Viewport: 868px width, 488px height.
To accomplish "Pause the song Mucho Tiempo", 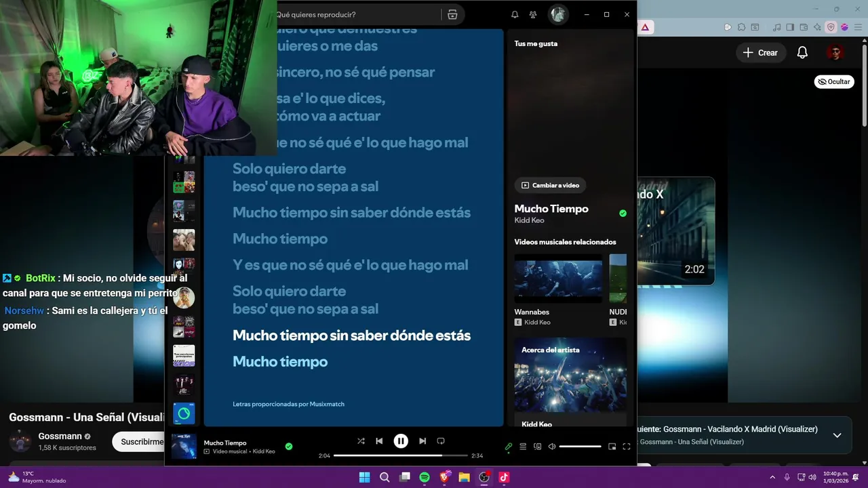I will tap(401, 441).
